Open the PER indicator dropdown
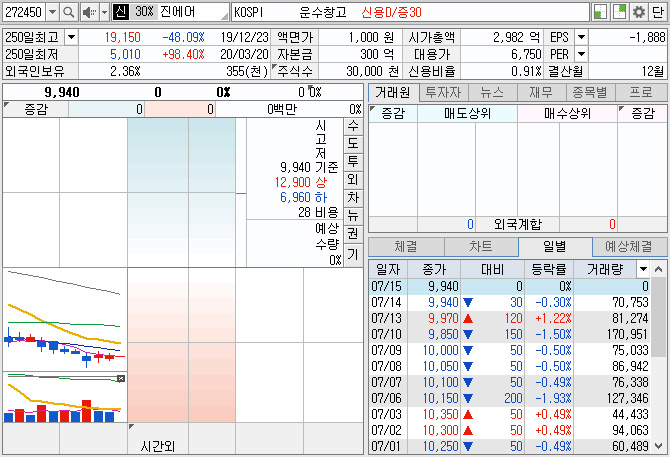670x457 pixels. point(581,54)
